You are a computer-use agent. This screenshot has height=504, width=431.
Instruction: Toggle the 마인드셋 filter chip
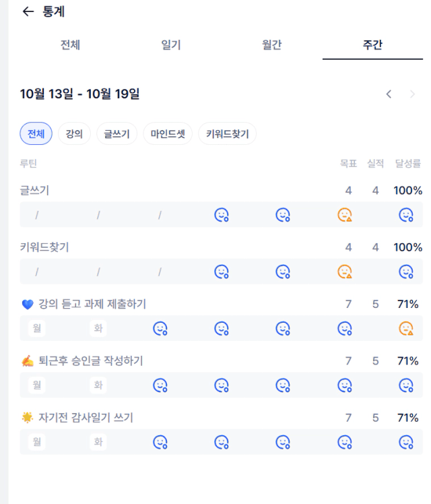tap(168, 133)
